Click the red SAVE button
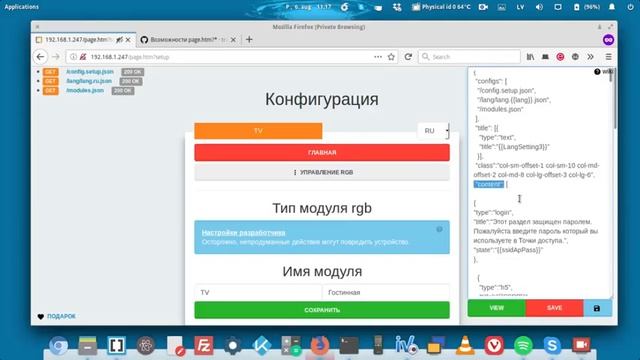The height and width of the screenshot is (360, 640). (x=554, y=308)
